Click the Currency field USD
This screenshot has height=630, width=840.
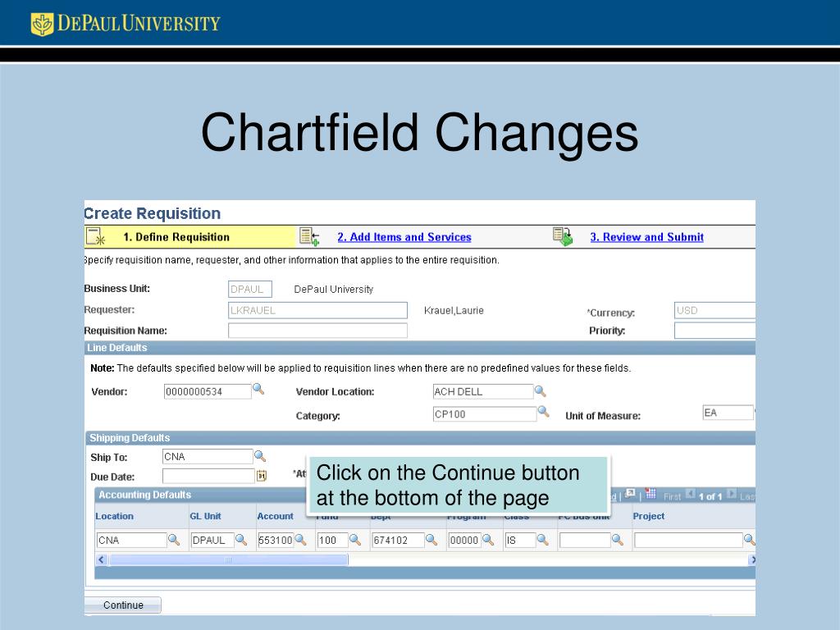714,310
